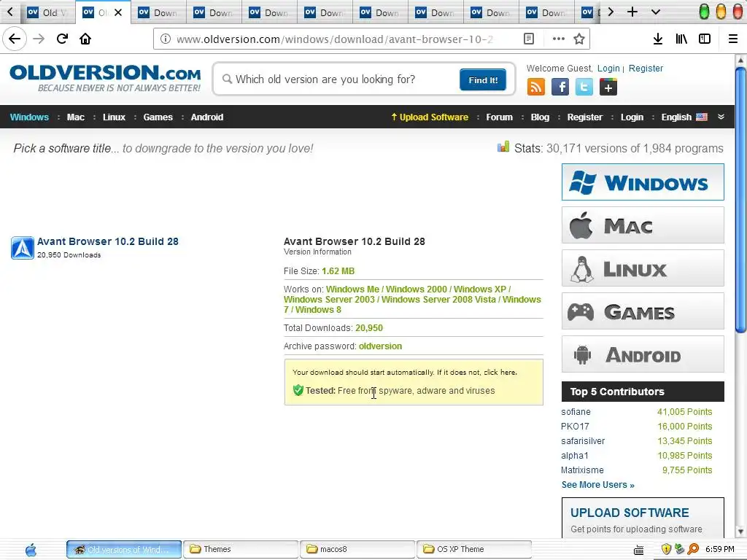Open the Apple start menu icon
This screenshot has width=747, height=560.
31,550
